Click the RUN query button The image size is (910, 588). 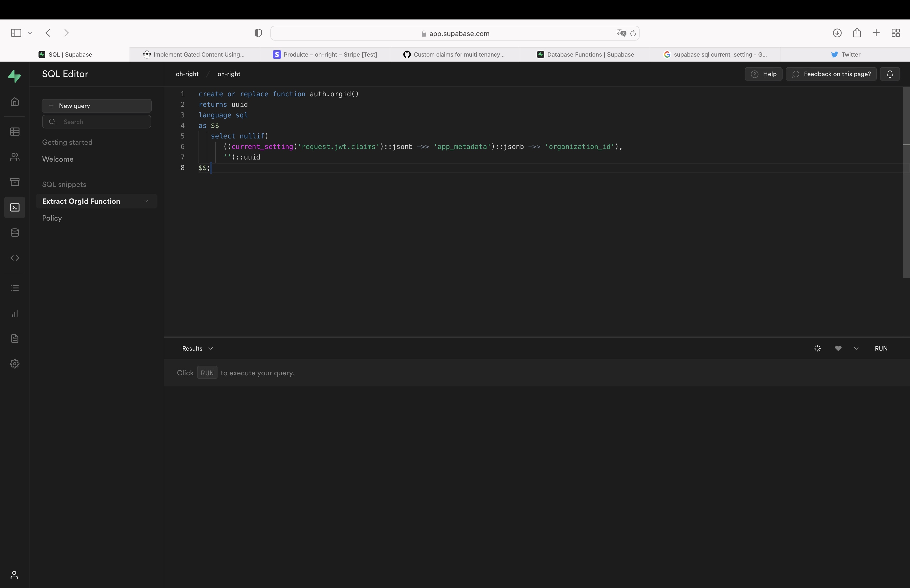pos(881,348)
